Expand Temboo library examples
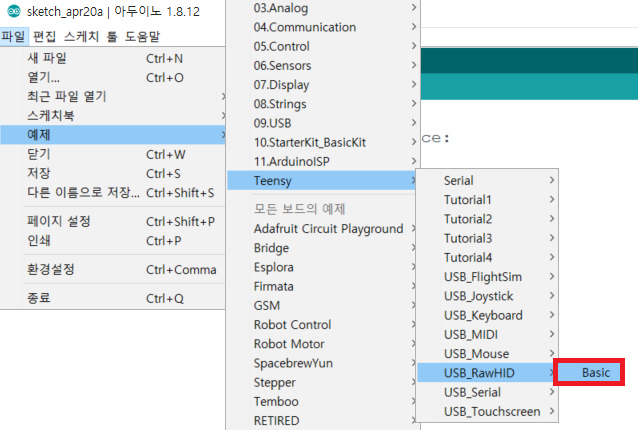The height and width of the screenshot is (430, 638). pyautogui.click(x=323, y=401)
